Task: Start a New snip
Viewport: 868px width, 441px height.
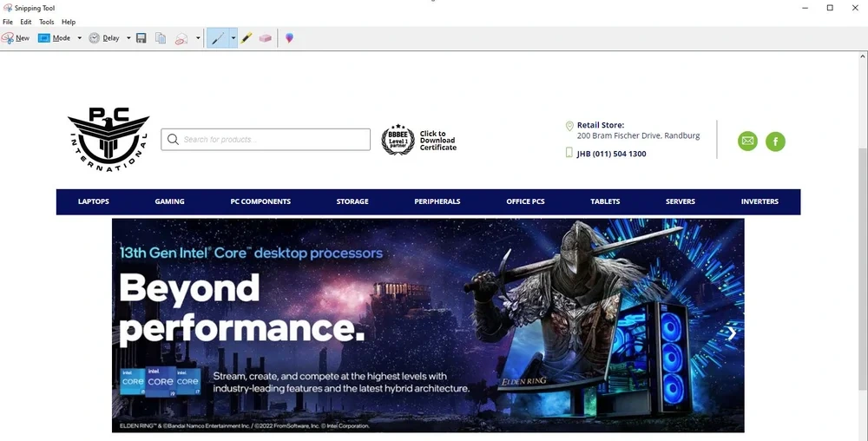Action: [16, 38]
